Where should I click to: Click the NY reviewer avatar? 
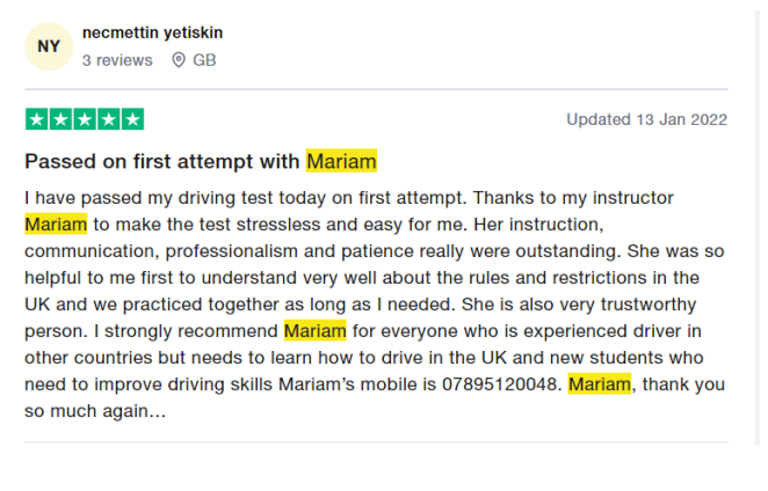pos(49,46)
